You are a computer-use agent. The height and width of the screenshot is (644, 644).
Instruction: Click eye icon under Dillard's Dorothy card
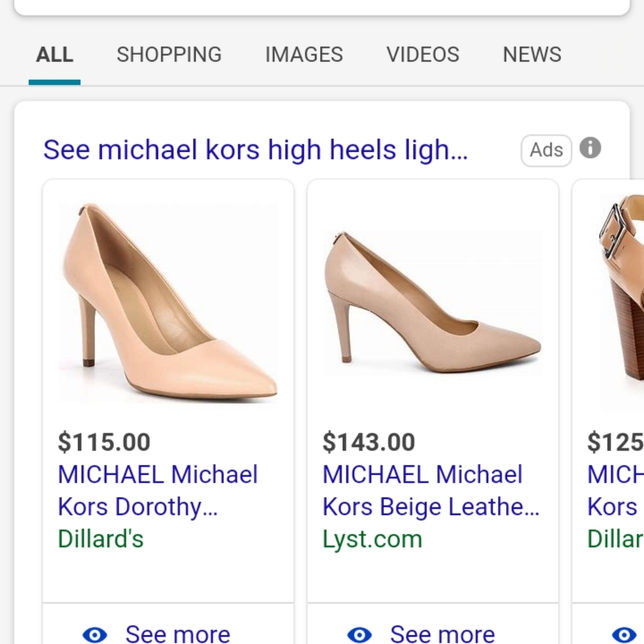click(95, 635)
